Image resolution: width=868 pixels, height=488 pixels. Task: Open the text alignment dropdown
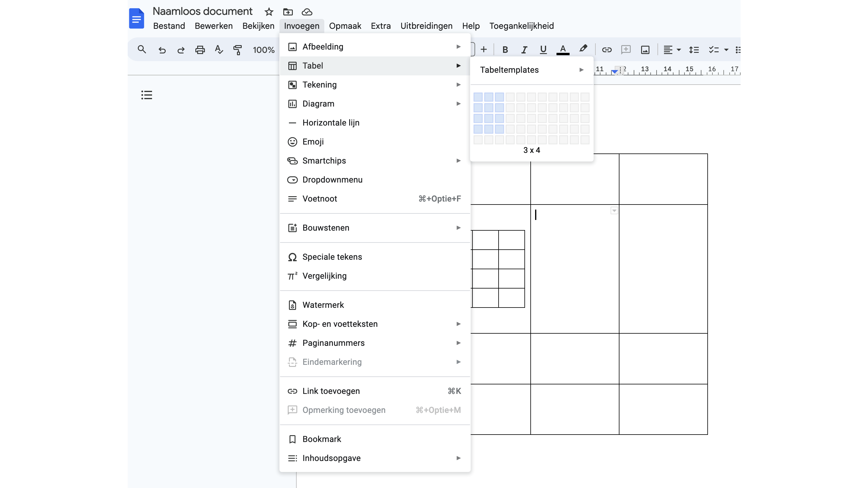(x=672, y=50)
